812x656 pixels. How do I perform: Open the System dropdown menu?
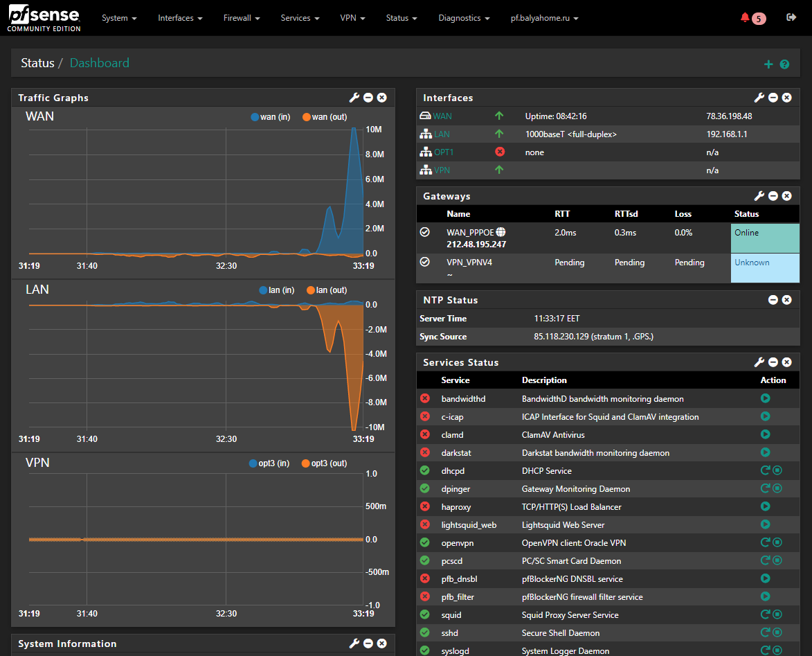coord(119,18)
